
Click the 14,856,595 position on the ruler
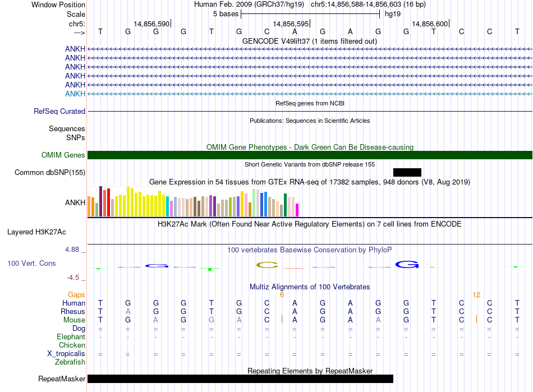pyautogui.click(x=291, y=24)
